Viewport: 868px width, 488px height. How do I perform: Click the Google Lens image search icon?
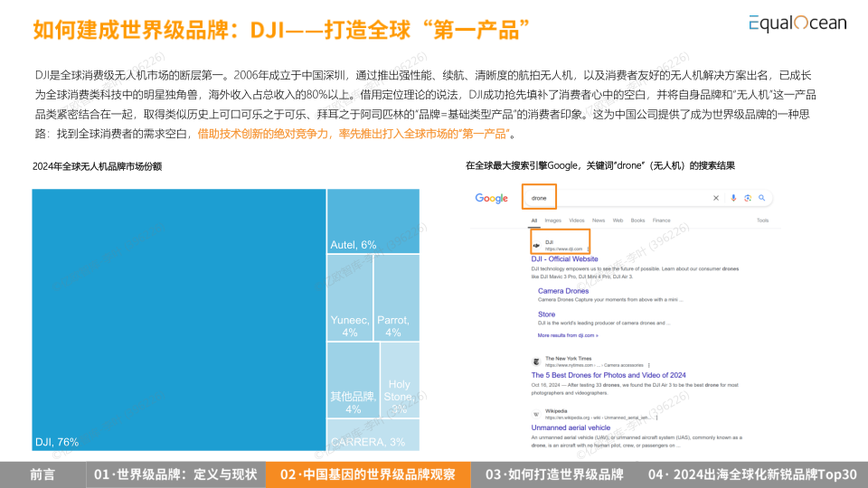[x=748, y=198]
